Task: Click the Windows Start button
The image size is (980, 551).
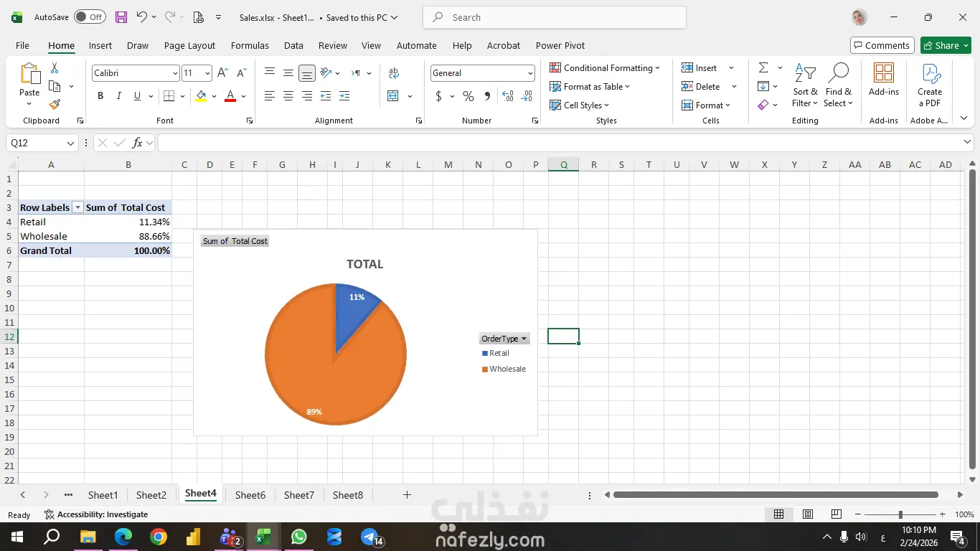Action: point(17,537)
